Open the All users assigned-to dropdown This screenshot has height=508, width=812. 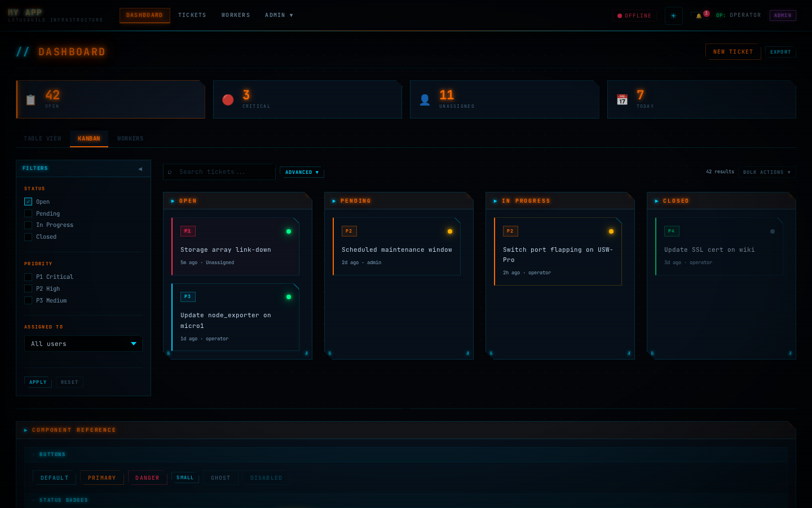pos(83,344)
